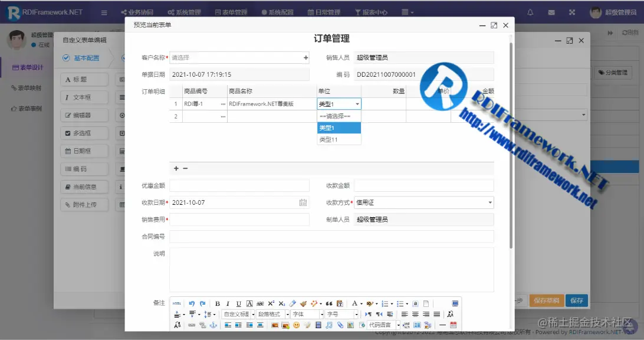The image size is (644, 340).
Task: Apply superscript in remarks editor
Action: (x=272, y=302)
